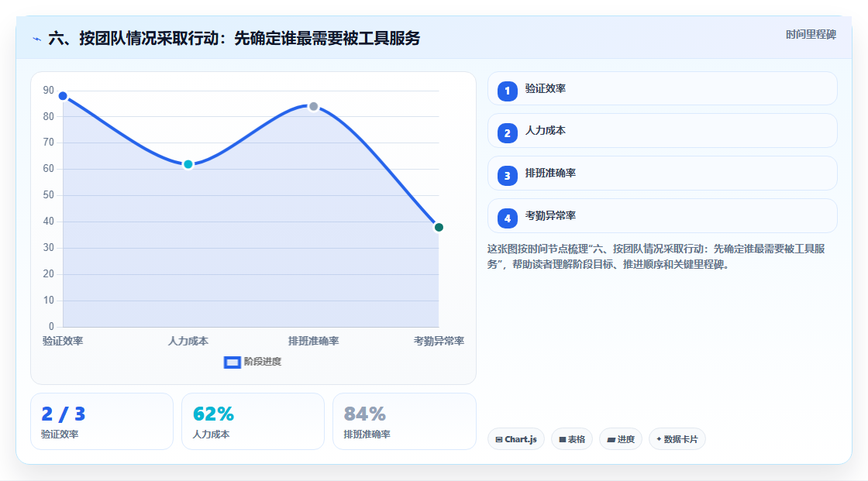Screen dimensions: 868x481
Task: Select the 排班准确率 list row text
Action: [x=550, y=173]
